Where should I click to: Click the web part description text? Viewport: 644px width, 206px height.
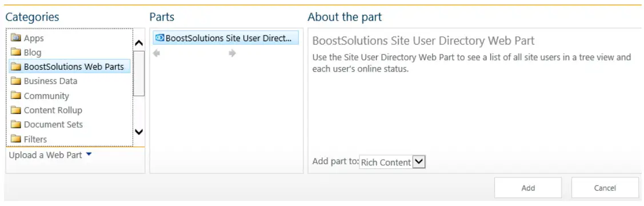point(471,63)
